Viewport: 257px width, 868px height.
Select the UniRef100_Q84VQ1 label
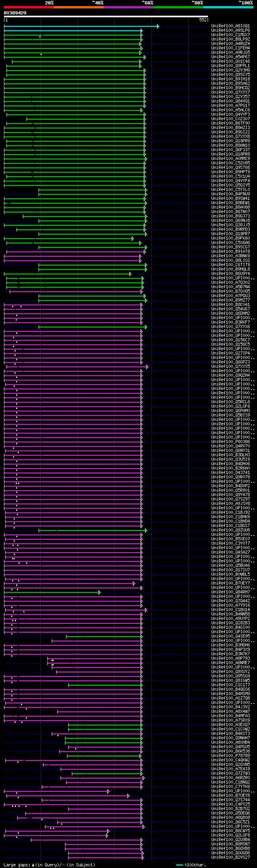(230, 101)
